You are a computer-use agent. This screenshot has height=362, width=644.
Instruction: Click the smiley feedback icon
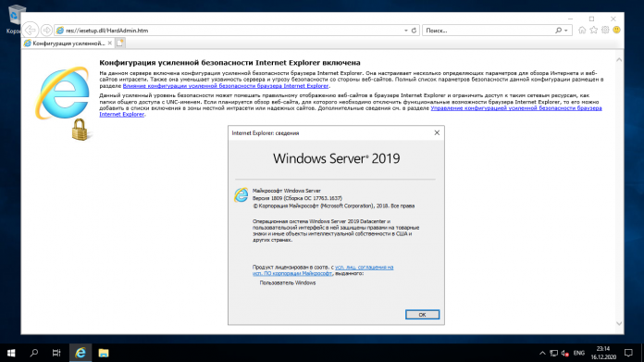[616, 30]
